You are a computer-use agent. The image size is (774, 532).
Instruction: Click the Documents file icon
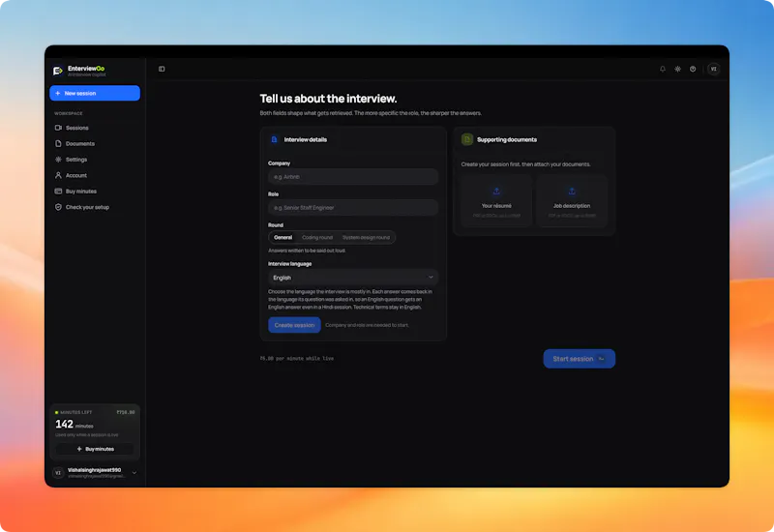[58, 143]
